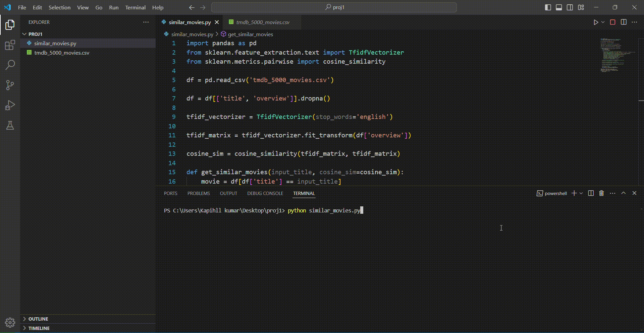Image resolution: width=644 pixels, height=333 pixels.
Task: Expand the TIMELINE section
Action: coord(88,328)
